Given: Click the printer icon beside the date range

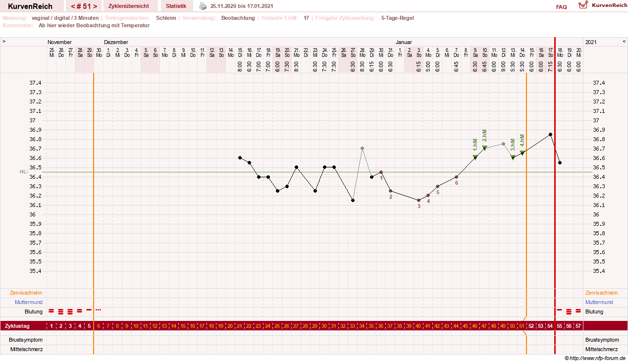Looking at the screenshot, I should (x=203, y=6).
